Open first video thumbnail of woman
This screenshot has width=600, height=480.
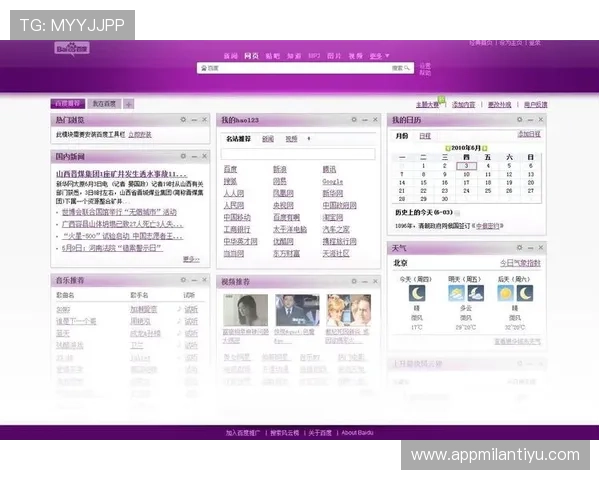[x=245, y=310]
